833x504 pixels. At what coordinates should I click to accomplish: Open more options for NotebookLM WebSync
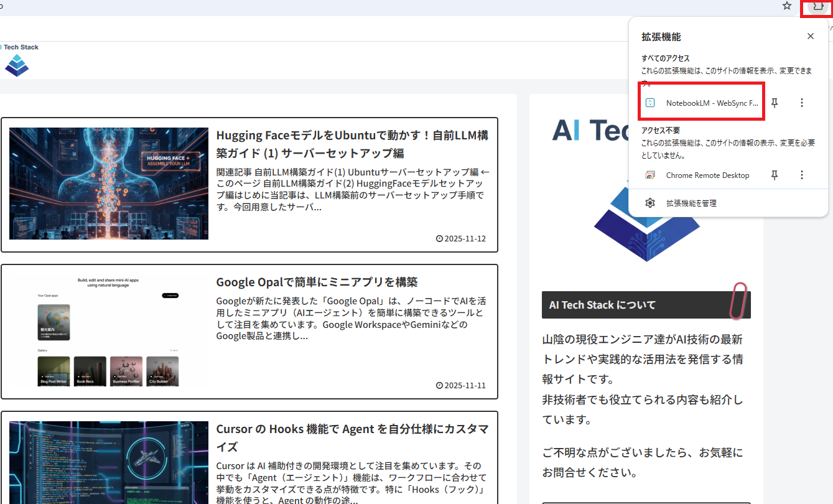tap(802, 103)
